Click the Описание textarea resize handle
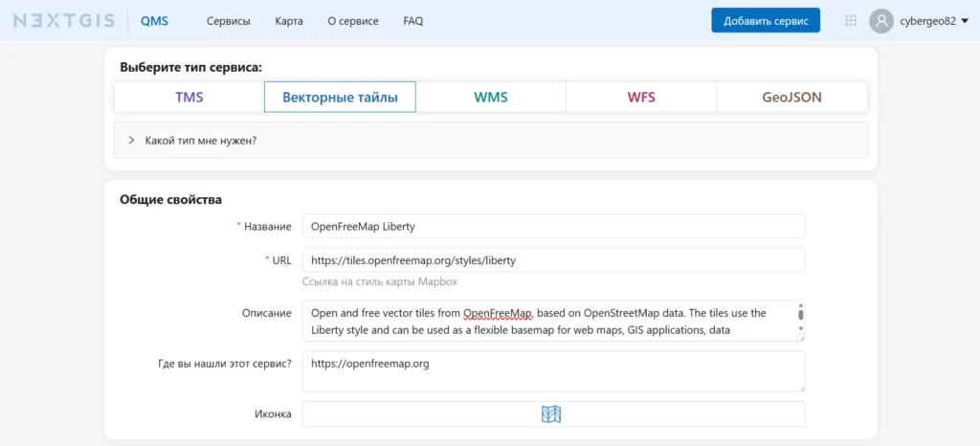Screen dimensions: 980x446 [801, 338]
